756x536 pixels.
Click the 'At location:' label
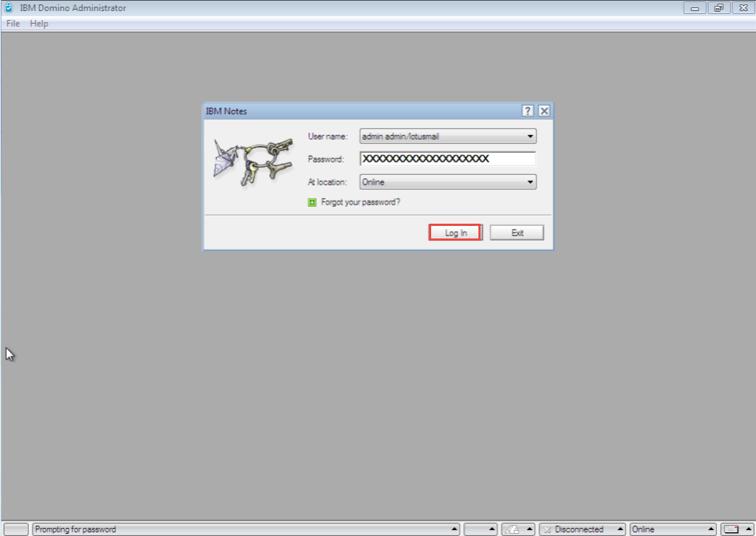click(x=327, y=182)
